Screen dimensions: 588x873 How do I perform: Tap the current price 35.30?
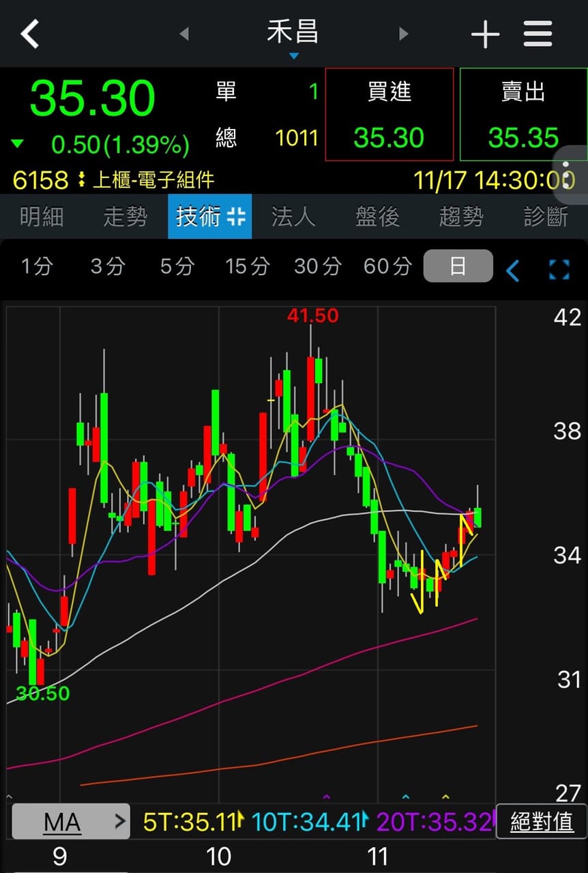(x=92, y=99)
